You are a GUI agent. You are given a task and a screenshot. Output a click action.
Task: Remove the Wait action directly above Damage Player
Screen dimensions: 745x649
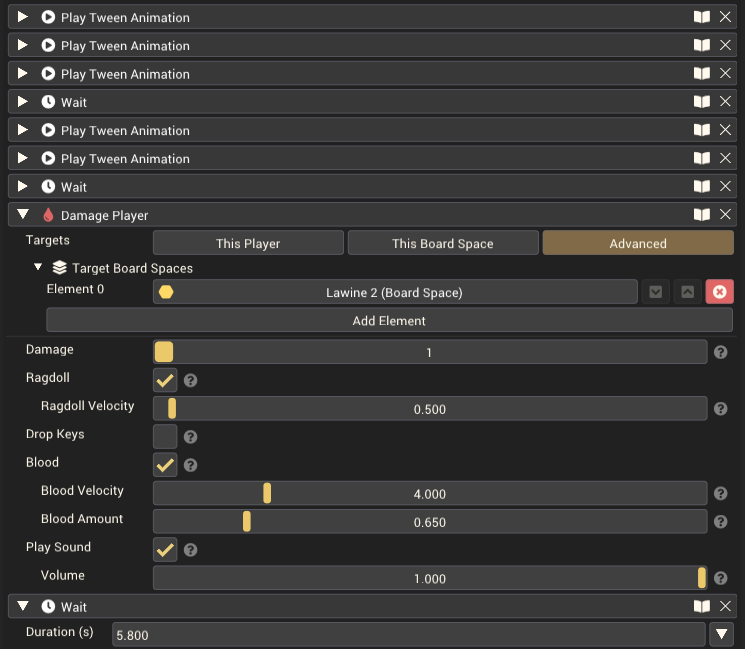coord(725,186)
